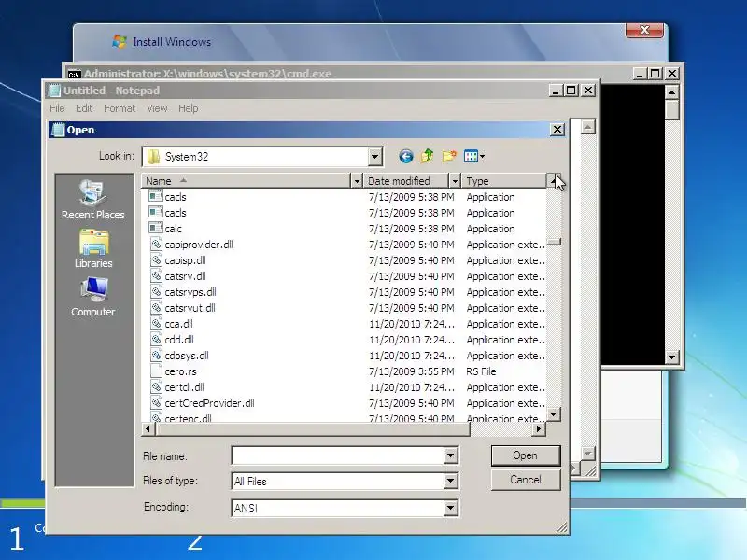The width and height of the screenshot is (747, 560).
Task: Click the Install Windows logo icon
Action: pos(120,41)
